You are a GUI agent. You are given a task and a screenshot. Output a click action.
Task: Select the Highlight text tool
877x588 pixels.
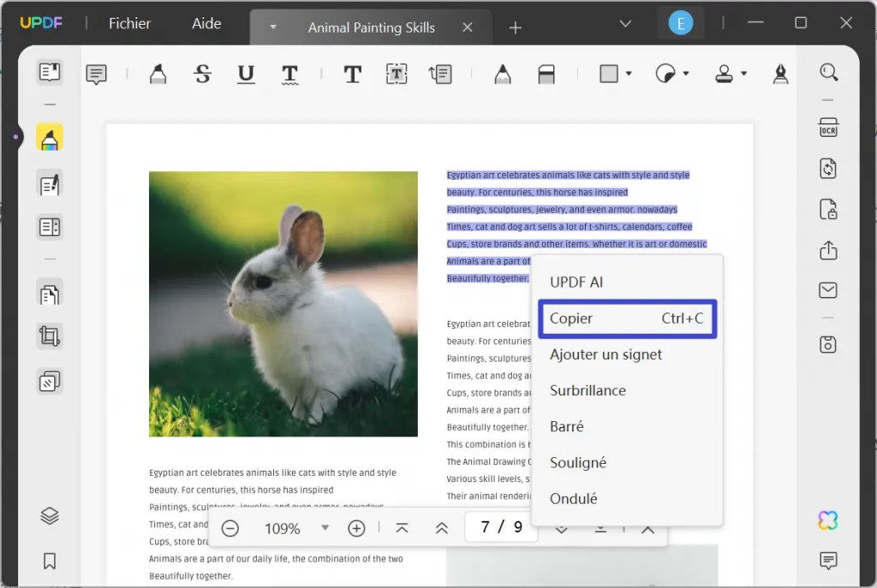pyautogui.click(x=158, y=74)
